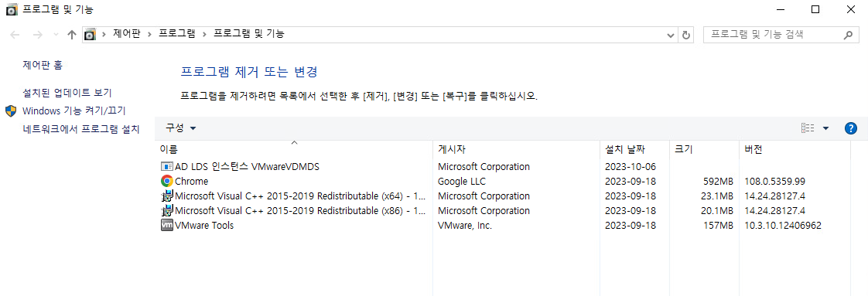868x296 pixels.
Task: Open the recent locations dropdown arrow
Action: tap(56, 34)
